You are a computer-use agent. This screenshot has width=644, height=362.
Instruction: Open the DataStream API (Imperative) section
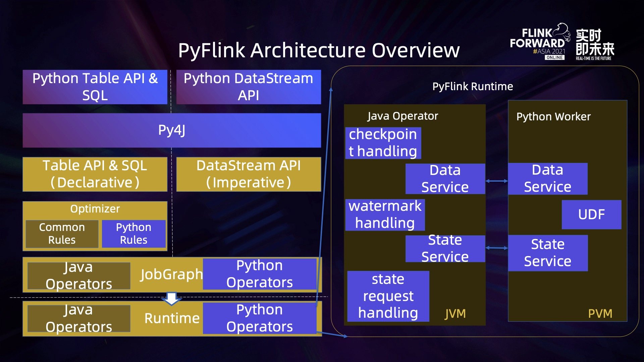[x=249, y=174]
